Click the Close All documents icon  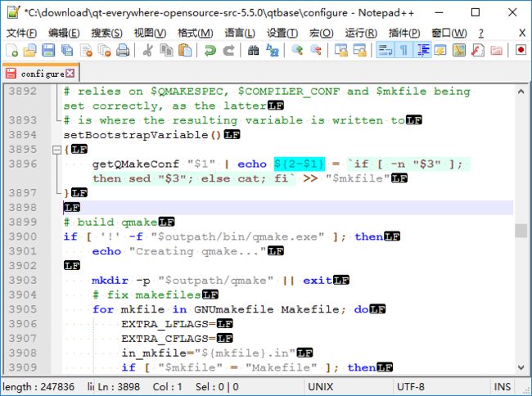[x=104, y=50]
